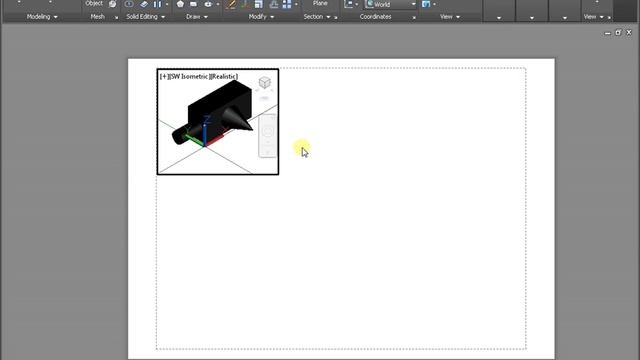Open the Coordinates panel dialog launcher arrow
The height and width of the screenshot is (360, 640).
pos(414,18)
